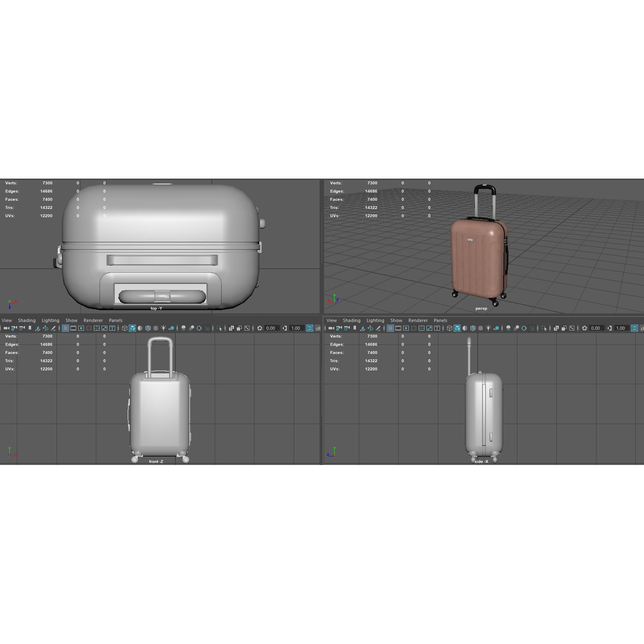This screenshot has width=644, height=644.
Task: Select Grease Pencil icon in front -Z panel
Action: pyautogui.click(x=53, y=328)
